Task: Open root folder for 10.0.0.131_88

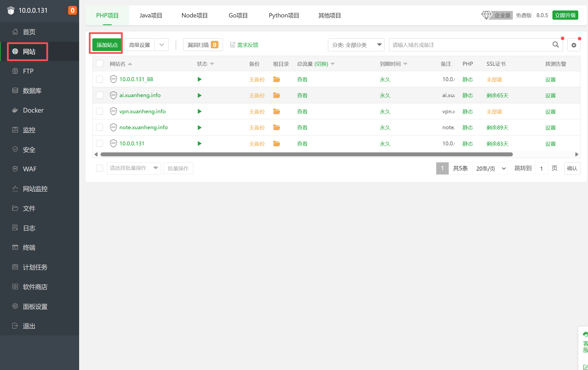Action: click(276, 79)
